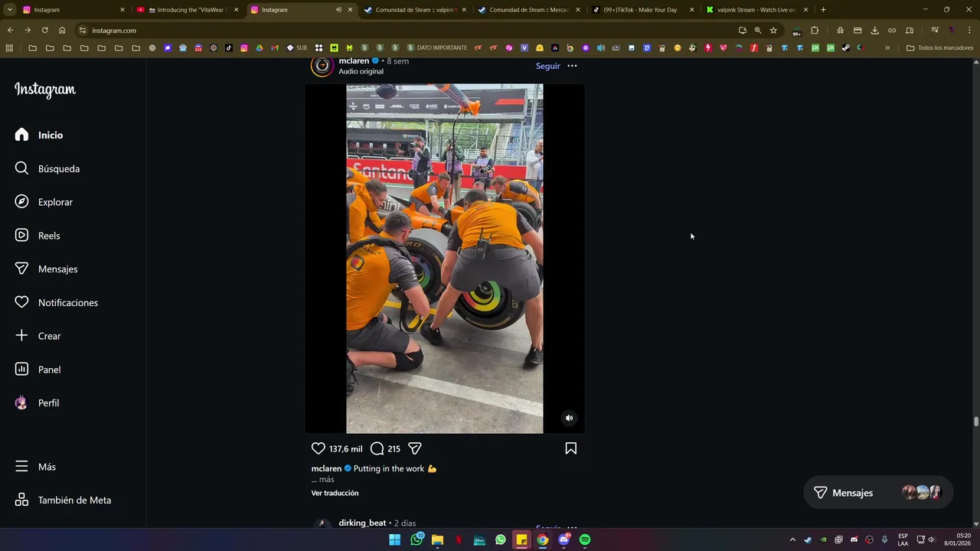The image size is (980, 551).
Task: Switch to first Comunidad de Steam valpink tab
Action: [416, 10]
